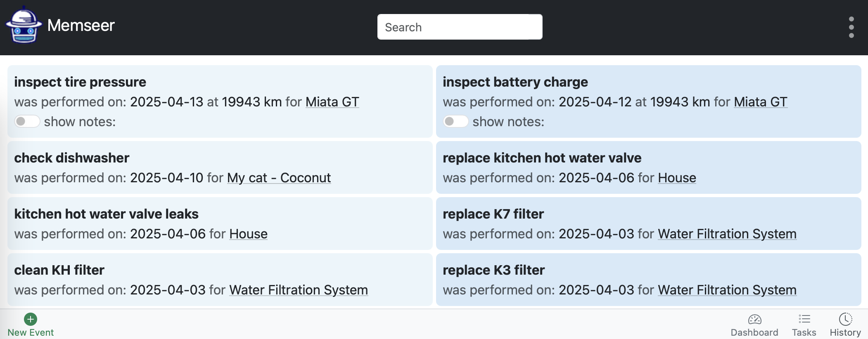Open House link under valve leaks event
The height and width of the screenshot is (339, 868).
(248, 234)
